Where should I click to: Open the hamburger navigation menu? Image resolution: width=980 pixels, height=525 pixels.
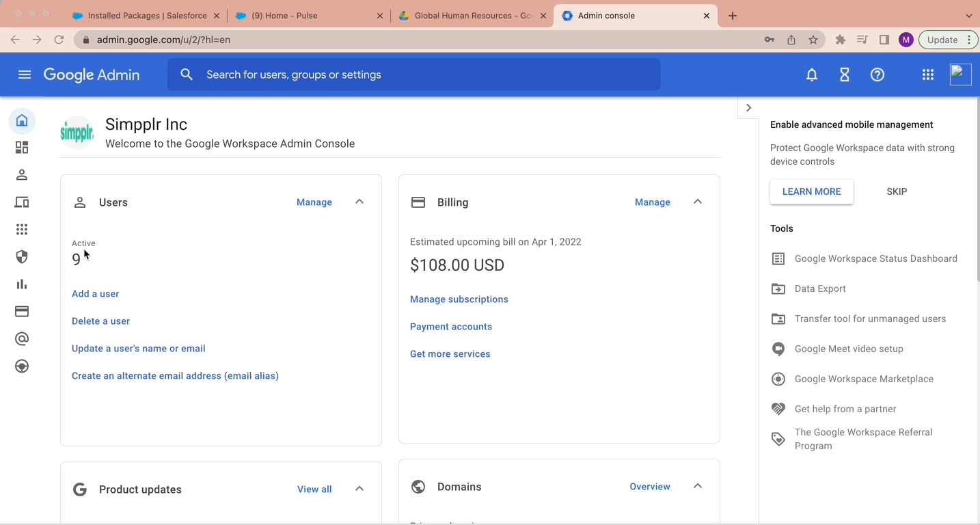25,75
